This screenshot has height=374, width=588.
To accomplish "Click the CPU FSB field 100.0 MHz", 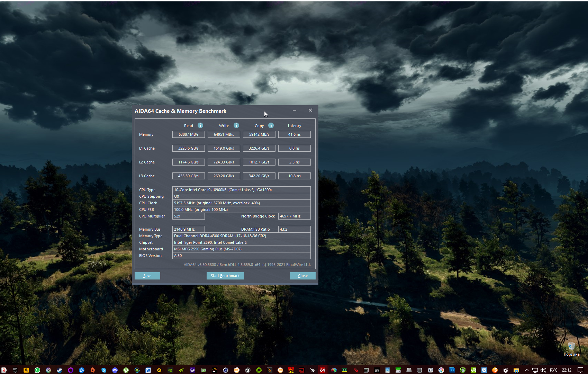I will point(242,210).
